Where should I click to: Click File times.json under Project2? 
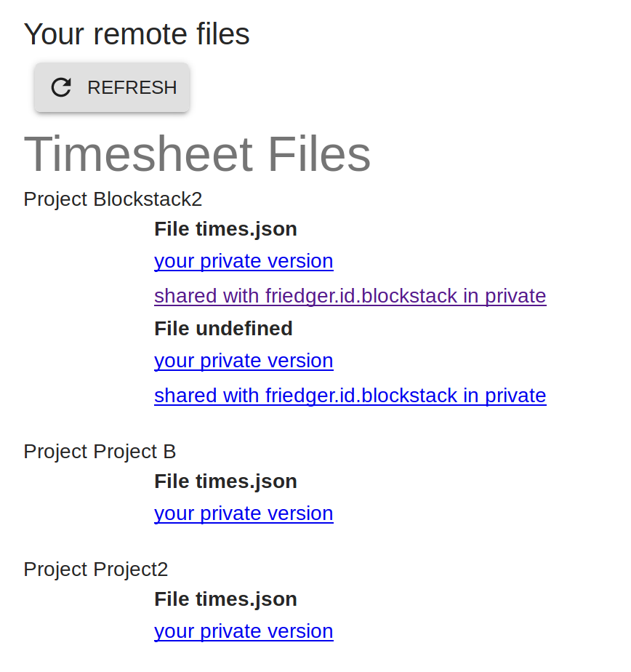[225, 599]
